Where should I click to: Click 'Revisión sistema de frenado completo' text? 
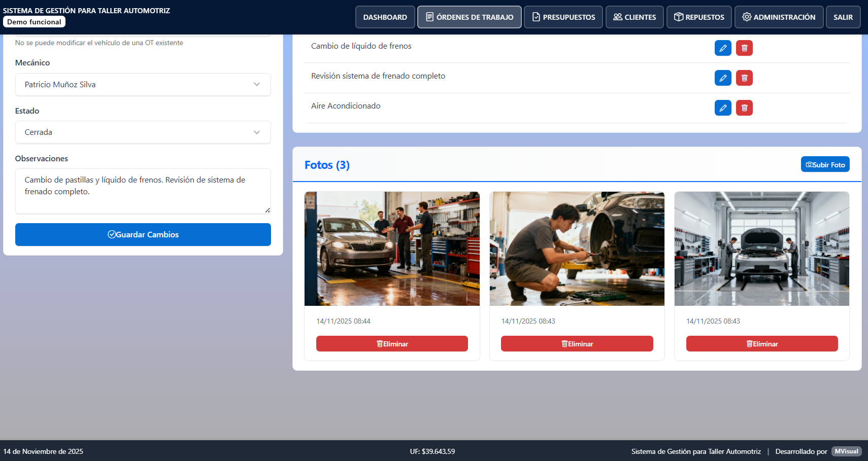tap(378, 76)
